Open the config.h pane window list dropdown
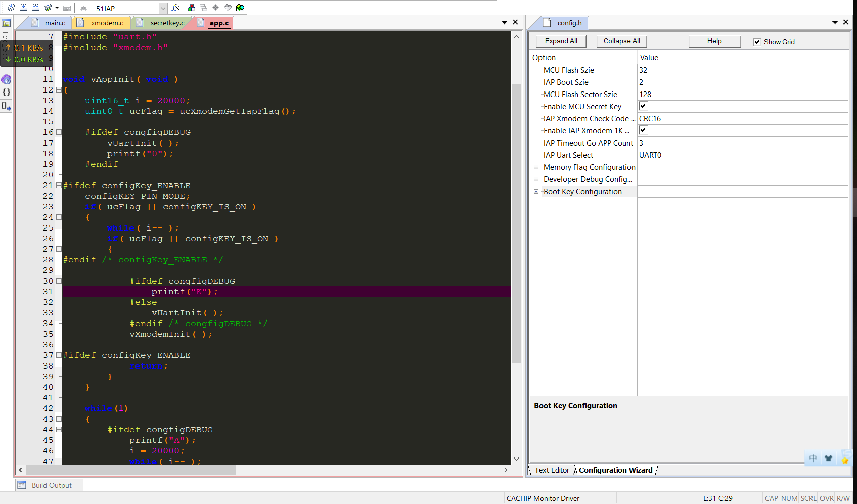Image resolution: width=857 pixels, height=504 pixels. coord(835,22)
